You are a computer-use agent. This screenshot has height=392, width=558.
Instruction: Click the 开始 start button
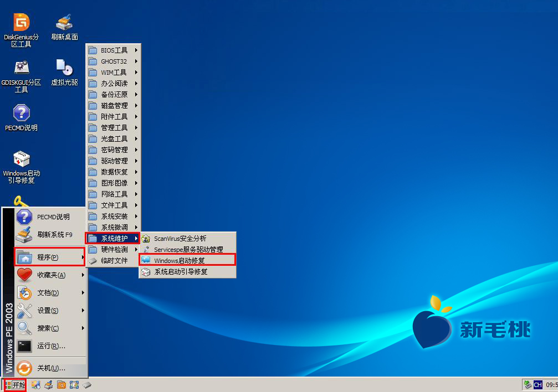pos(15,385)
